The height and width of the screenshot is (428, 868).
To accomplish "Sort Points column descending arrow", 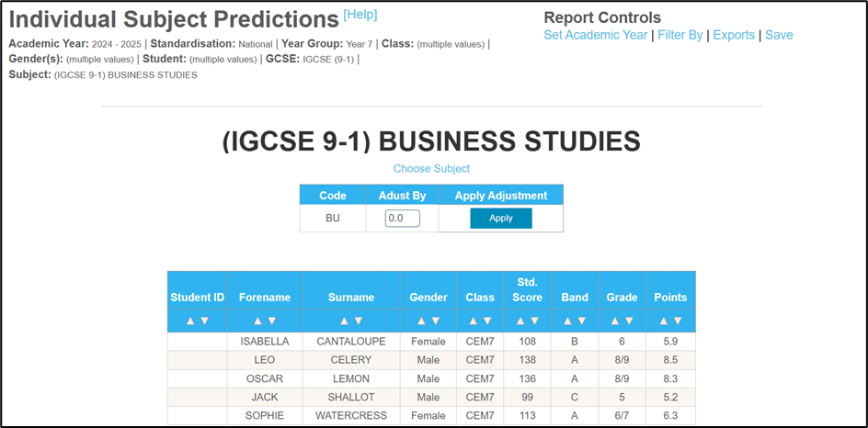I will click(x=678, y=321).
